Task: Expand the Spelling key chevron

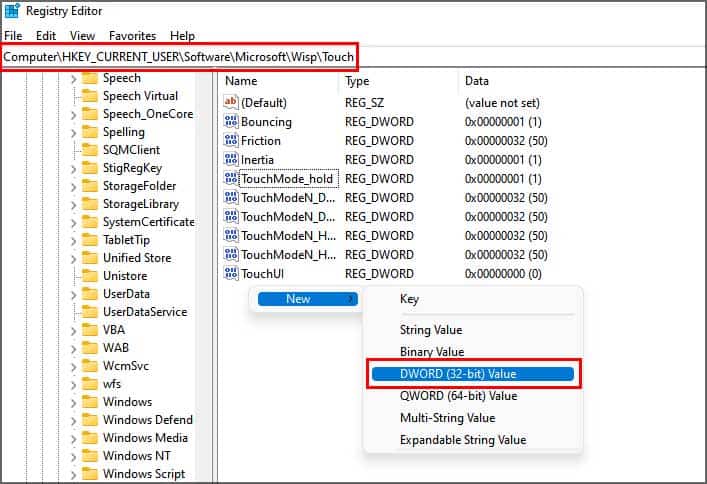Action: pyautogui.click(x=73, y=133)
